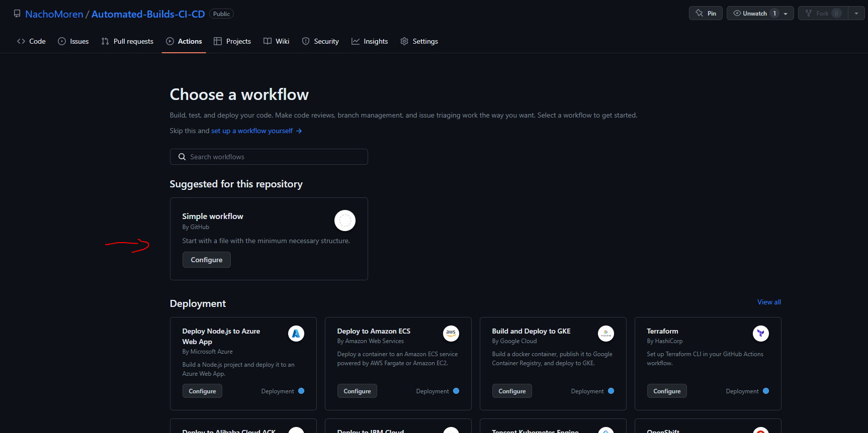This screenshot has width=868, height=433.
Task: Open the Projects tab
Action: (232, 41)
